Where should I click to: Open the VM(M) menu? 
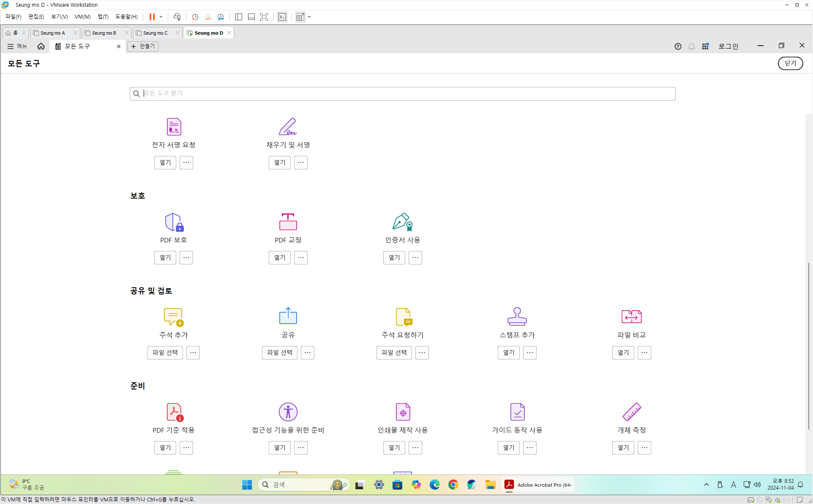[82, 17]
